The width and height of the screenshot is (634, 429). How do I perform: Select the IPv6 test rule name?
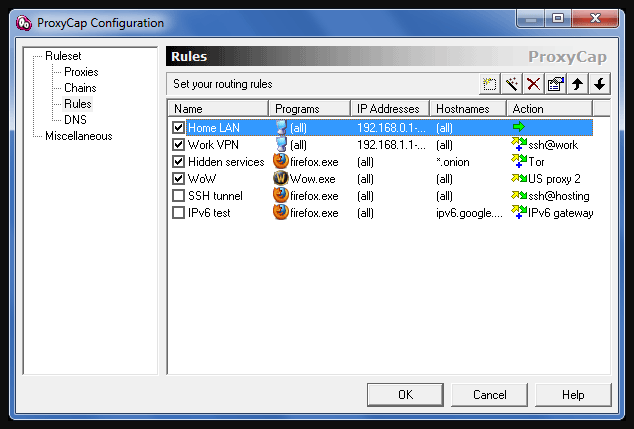(x=209, y=213)
